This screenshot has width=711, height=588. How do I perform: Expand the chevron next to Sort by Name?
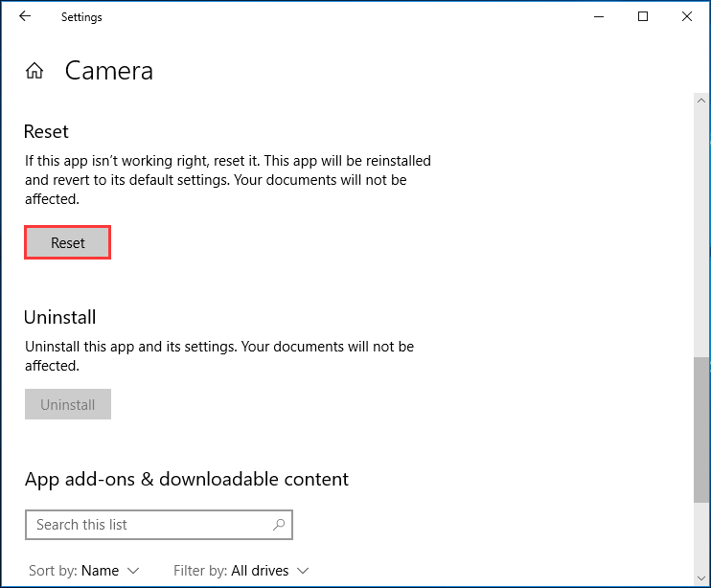click(x=133, y=571)
